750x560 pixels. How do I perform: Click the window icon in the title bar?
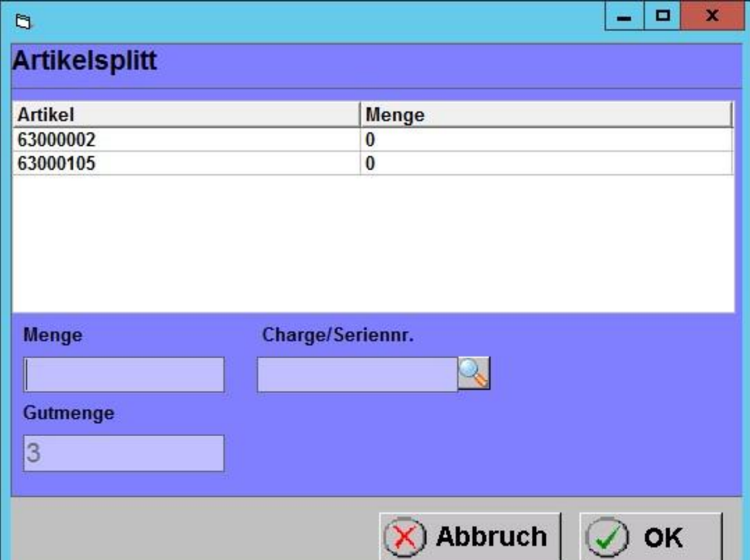tap(23, 22)
